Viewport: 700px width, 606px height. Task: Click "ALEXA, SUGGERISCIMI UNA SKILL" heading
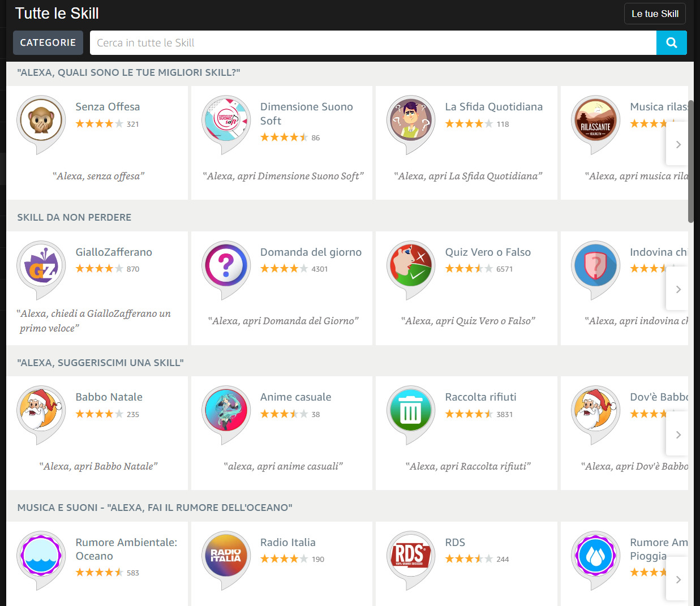[x=100, y=363]
